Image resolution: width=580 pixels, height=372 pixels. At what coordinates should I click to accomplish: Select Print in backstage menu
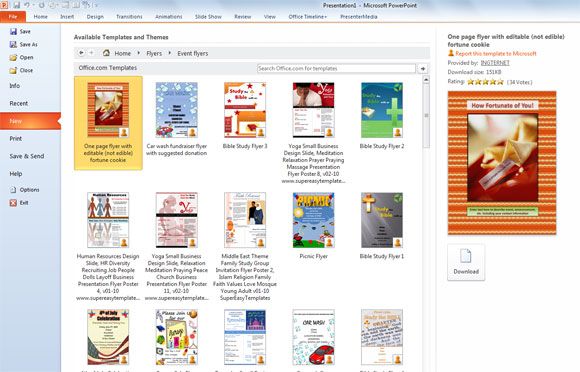pyautogui.click(x=16, y=139)
